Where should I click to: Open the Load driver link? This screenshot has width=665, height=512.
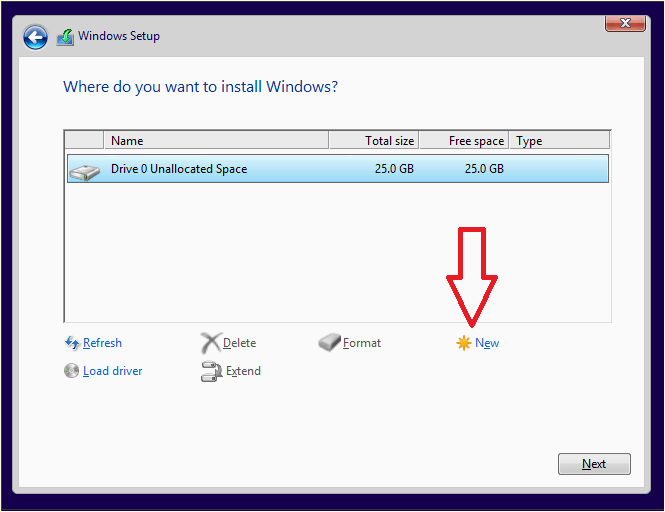[x=112, y=371]
